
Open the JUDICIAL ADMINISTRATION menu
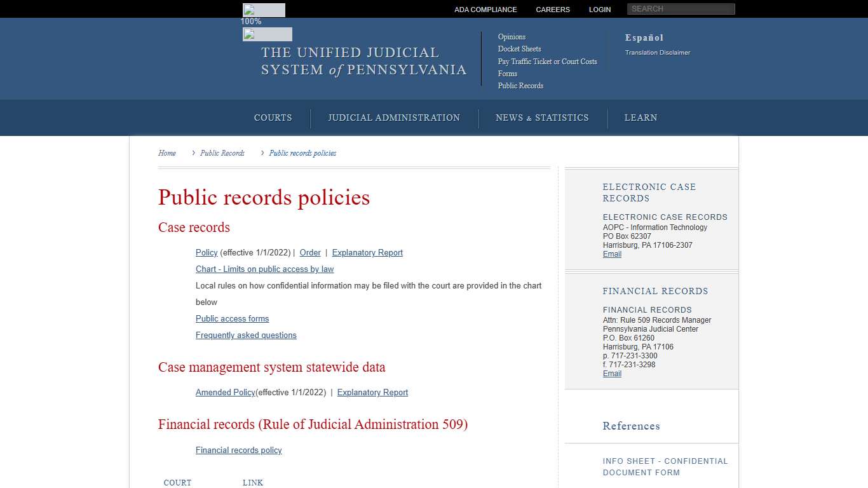[x=394, y=118]
